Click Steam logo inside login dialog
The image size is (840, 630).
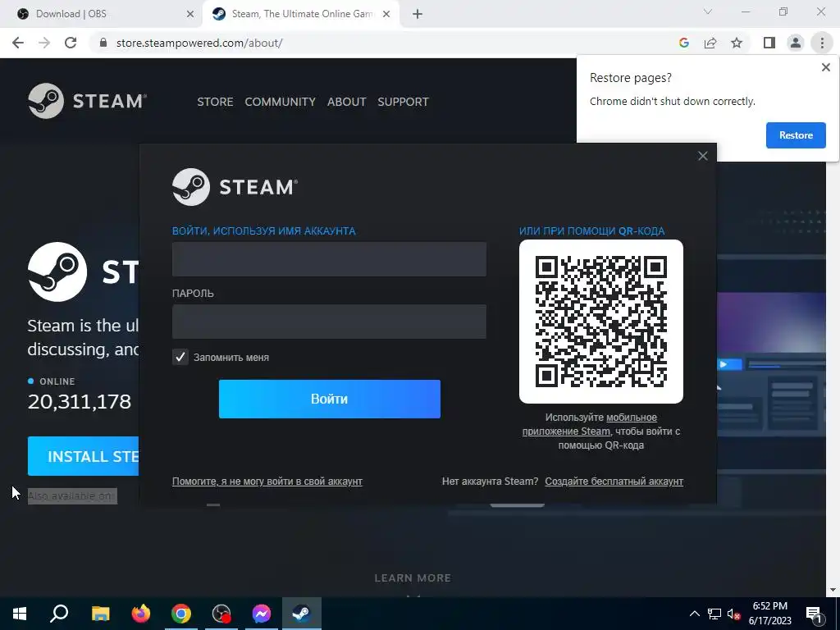coord(235,187)
